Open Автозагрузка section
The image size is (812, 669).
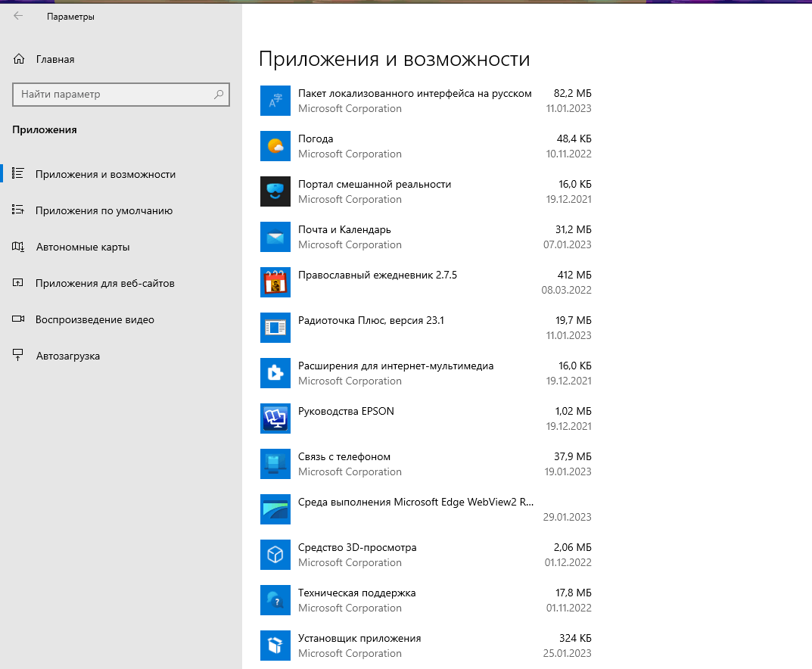[68, 356]
